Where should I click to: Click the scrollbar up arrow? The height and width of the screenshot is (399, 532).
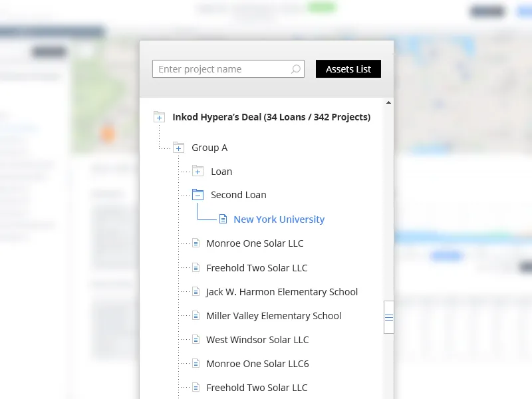coord(389,102)
